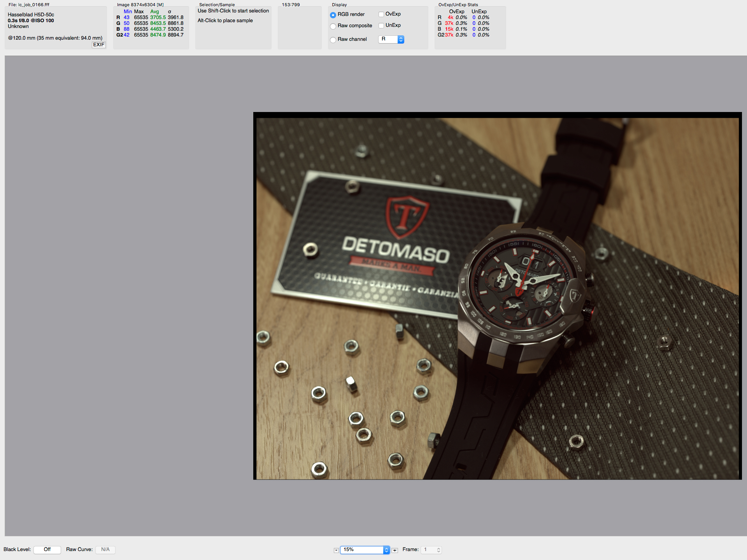Image resolution: width=747 pixels, height=560 pixels.
Task: Click the exposure text 0.3s f/8.0 @ISO 100
Action: coord(31,21)
